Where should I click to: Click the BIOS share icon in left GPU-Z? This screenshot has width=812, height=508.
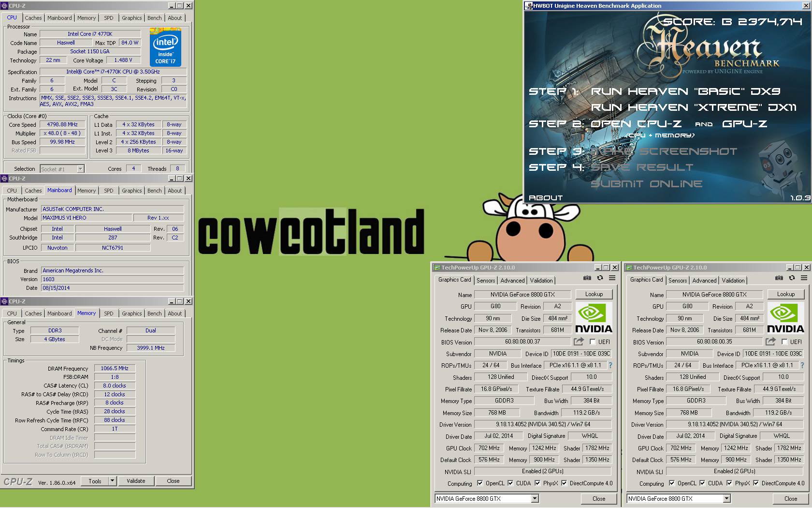[x=579, y=342]
